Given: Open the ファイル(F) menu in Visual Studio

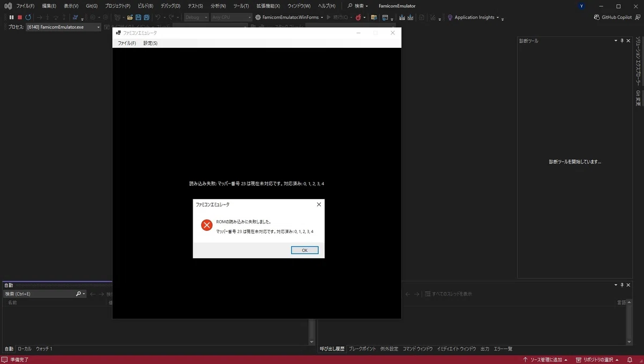Looking at the screenshot, I should pos(25,6).
